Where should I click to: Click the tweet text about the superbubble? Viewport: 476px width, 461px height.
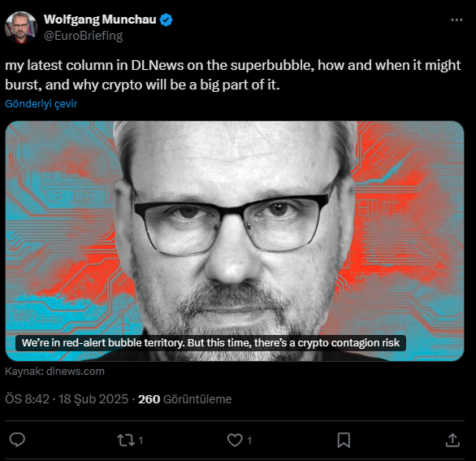coord(233,75)
